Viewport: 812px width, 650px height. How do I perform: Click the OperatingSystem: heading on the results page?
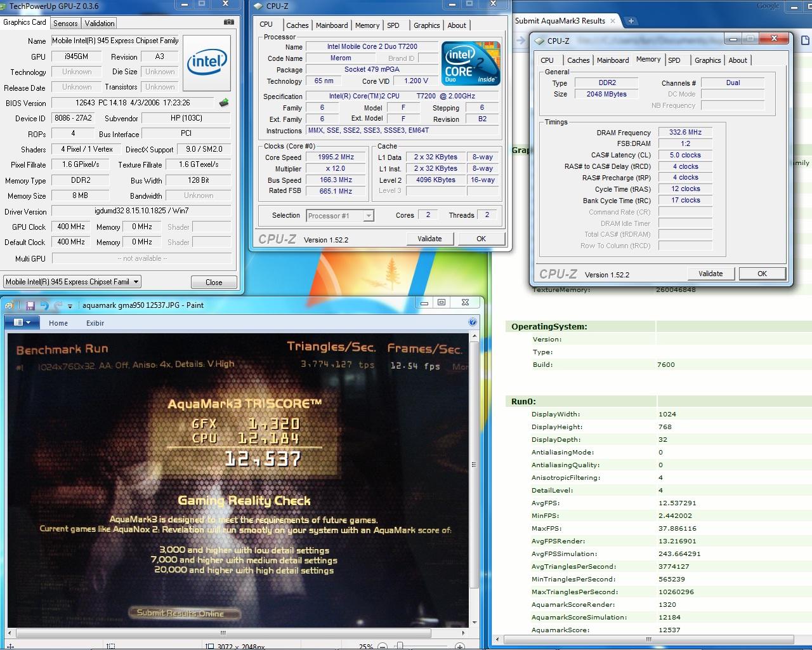(549, 326)
